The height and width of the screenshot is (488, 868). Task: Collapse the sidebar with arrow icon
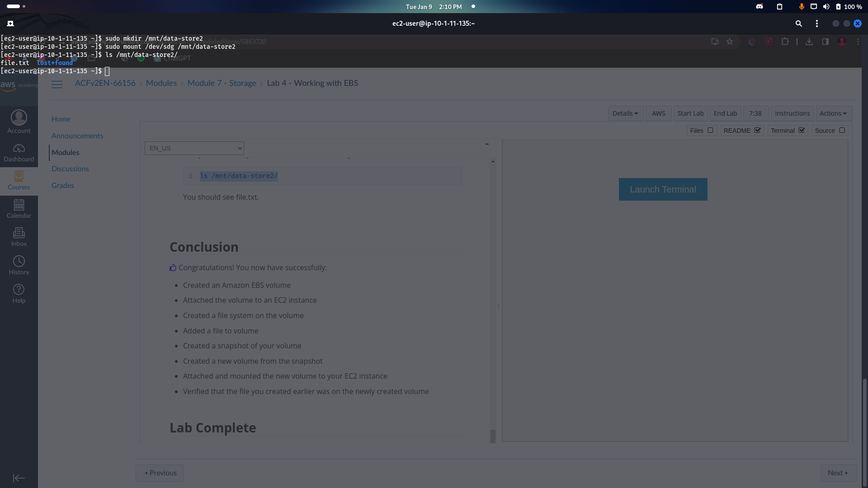click(19, 478)
